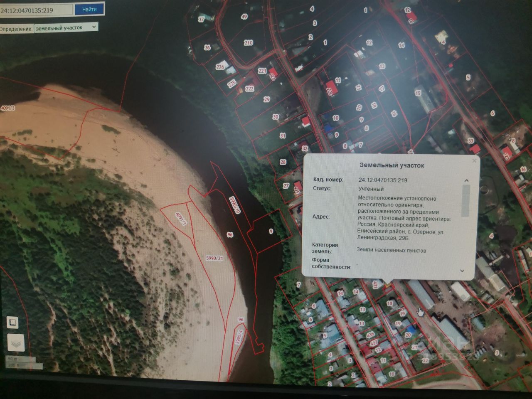Viewport: 532px width, 399px height.
Task: Select cadastral number 24:12:0470135:219 in popup
Action: pyautogui.click(x=383, y=180)
